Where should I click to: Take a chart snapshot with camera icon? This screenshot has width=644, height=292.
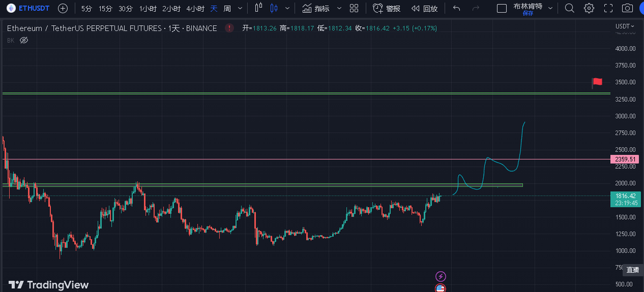coord(627,9)
